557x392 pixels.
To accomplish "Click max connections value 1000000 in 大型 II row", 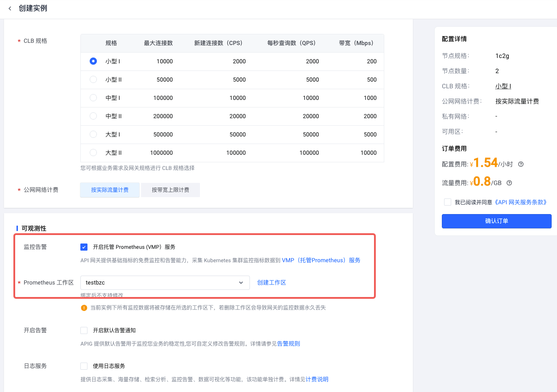I will point(162,153).
